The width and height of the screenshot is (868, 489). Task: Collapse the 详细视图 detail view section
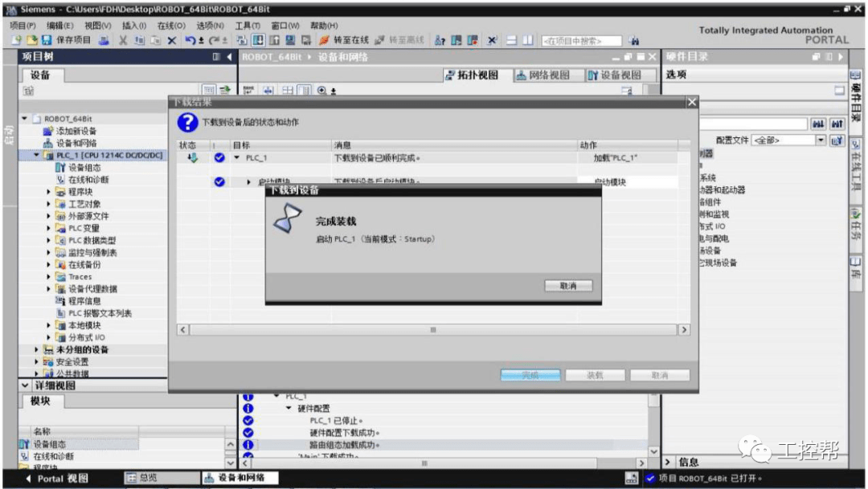point(26,385)
